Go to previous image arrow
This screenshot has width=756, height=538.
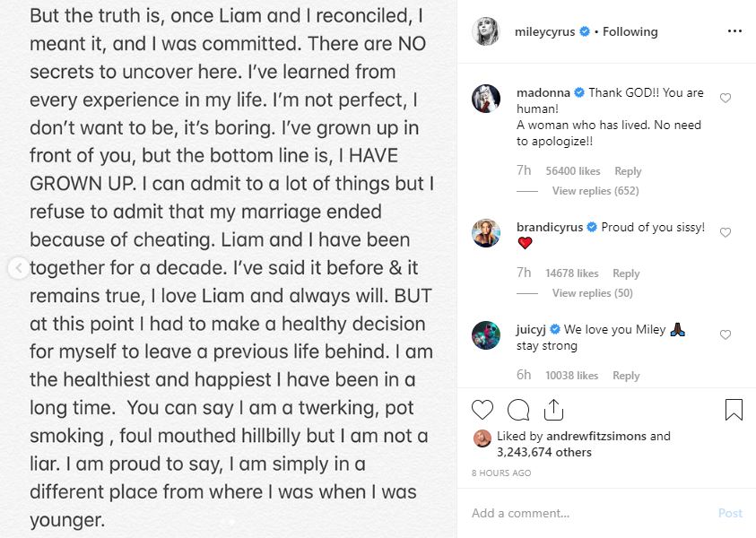pos(16,267)
